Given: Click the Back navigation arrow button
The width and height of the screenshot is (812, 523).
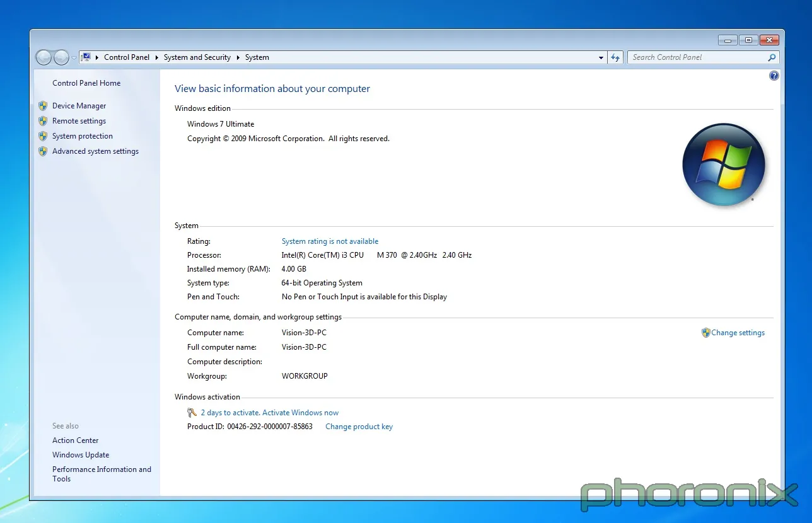Looking at the screenshot, I should (43, 57).
